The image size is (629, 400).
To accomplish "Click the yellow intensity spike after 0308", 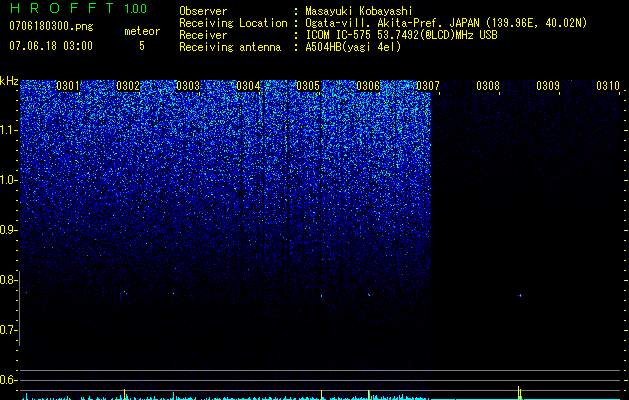I will tap(519, 392).
